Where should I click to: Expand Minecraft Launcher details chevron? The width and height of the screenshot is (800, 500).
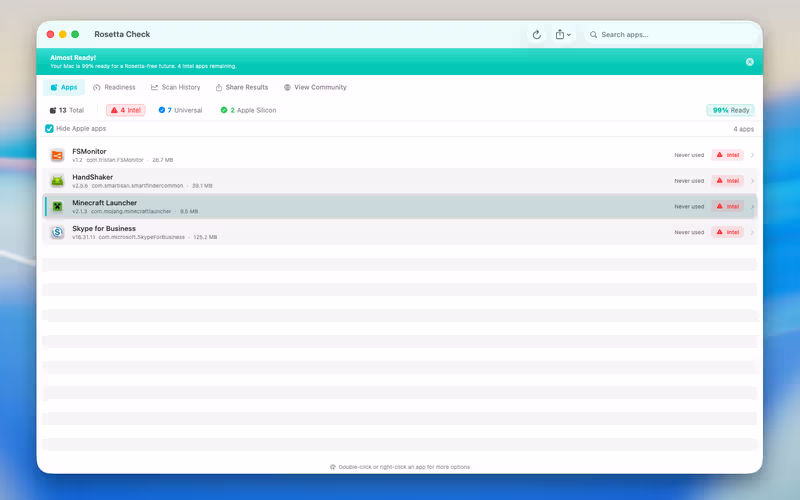coord(752,206)
